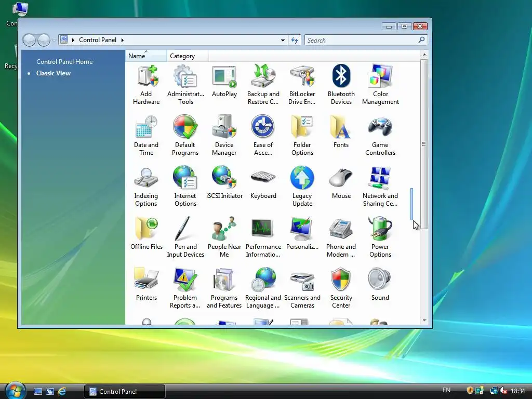The height and width of the screenshot is (399, 532).
Task: Refresh the Control Panel view
Action: [295, 41]
